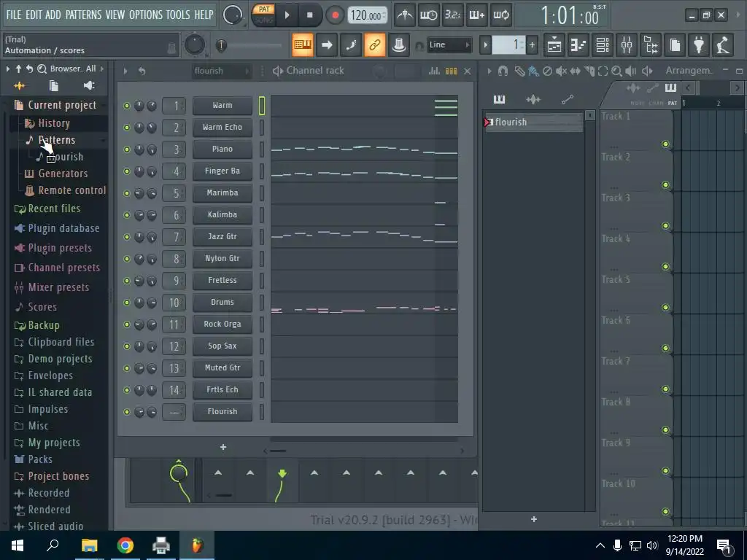The height and width of the screenshot is (560, 747).
Task: Open the ADD menu
Action: click(53, 15)
